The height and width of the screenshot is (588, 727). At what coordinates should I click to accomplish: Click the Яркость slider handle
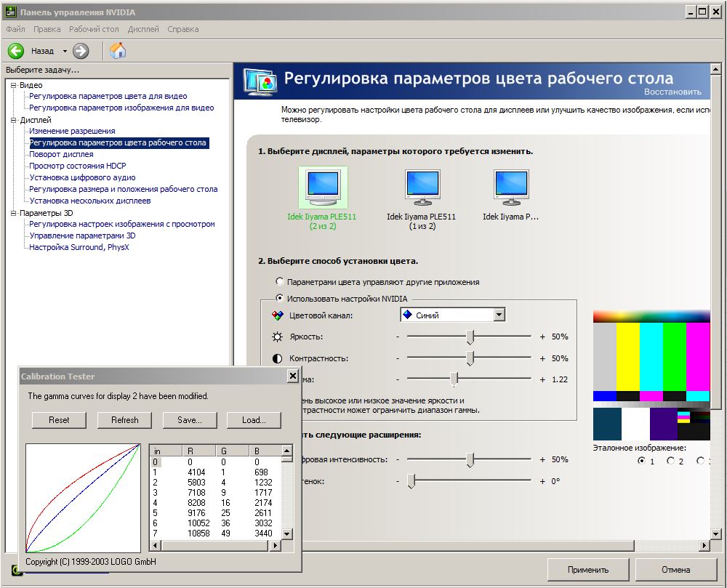[470, 337]
